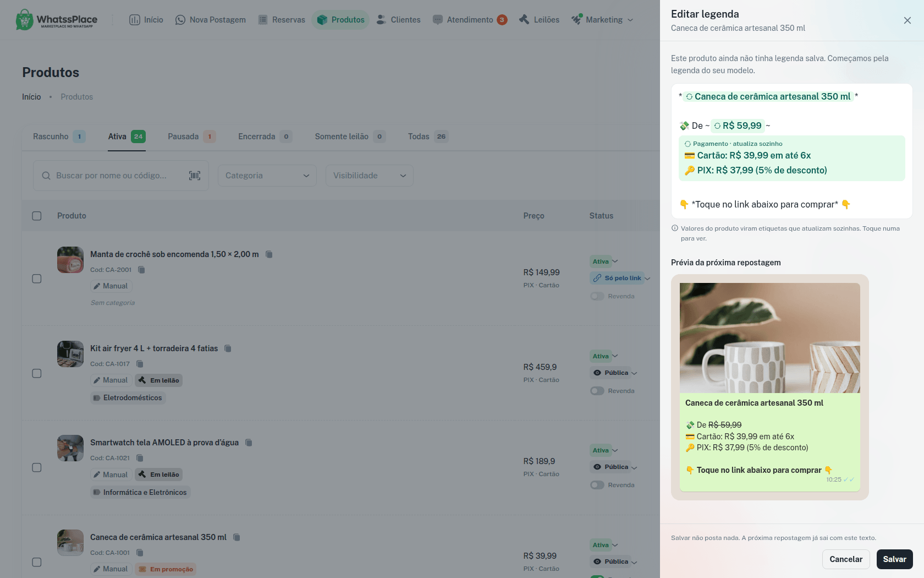924x578 pixels.
Task: Select the Kit air fryer row checkbox
Action: (x=37, y=373)
